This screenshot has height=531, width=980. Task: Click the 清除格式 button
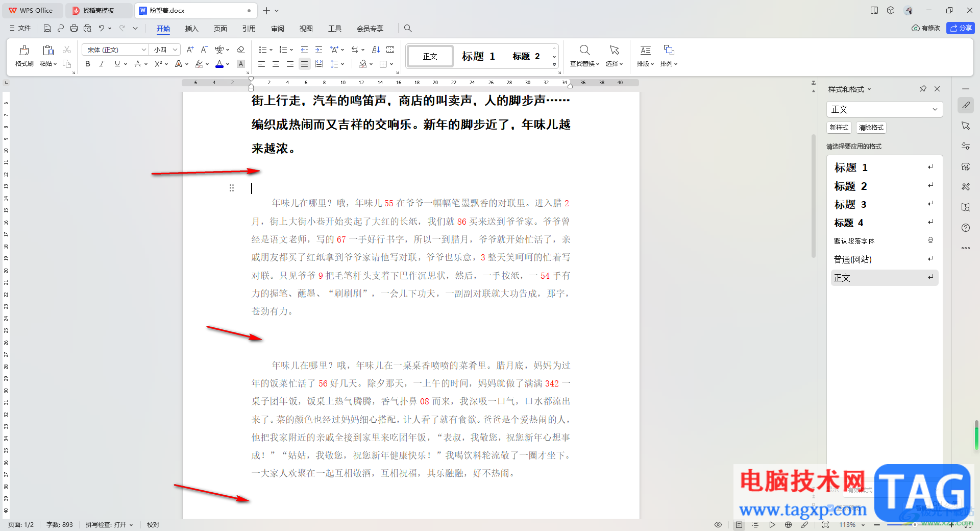pos(871,128)
